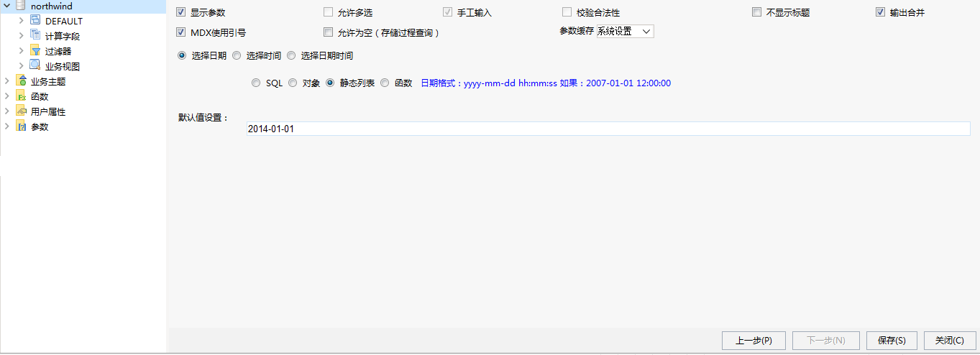Uncheck MDX使用引号 checkbox
Screen dimensions: 980x355
[181, 32]
